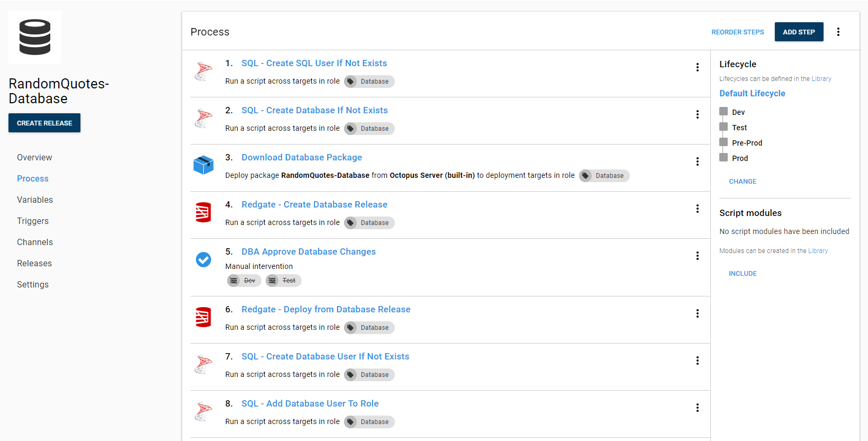This screenshot has width=868, height=441.
Task: Open the Download Database Package step link
Action: click(x=302, y=157)
